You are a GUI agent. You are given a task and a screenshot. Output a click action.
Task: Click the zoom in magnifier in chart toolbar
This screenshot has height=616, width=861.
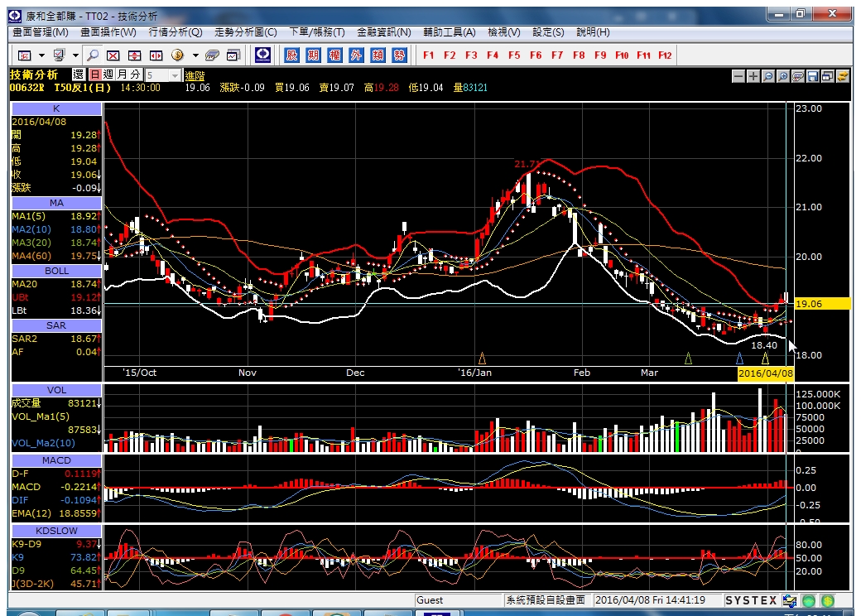[x=783, y=76]
